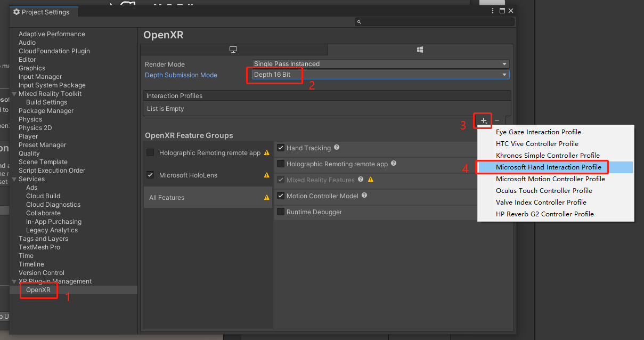Open TextMesh Pro settings

39,247
